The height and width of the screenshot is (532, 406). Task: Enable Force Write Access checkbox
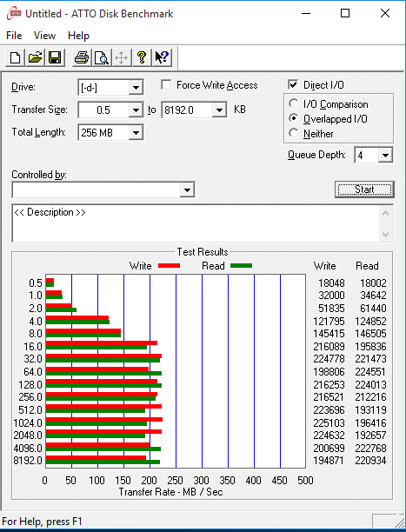point(166,85)
